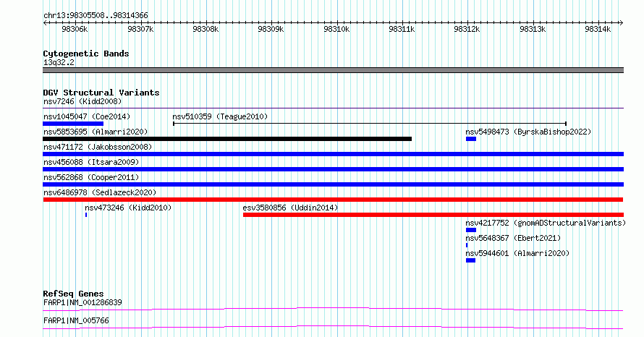Click the nsv5853695 (Almarri2020) label
This screenshot has height=337, width=644.
[96, 132]
